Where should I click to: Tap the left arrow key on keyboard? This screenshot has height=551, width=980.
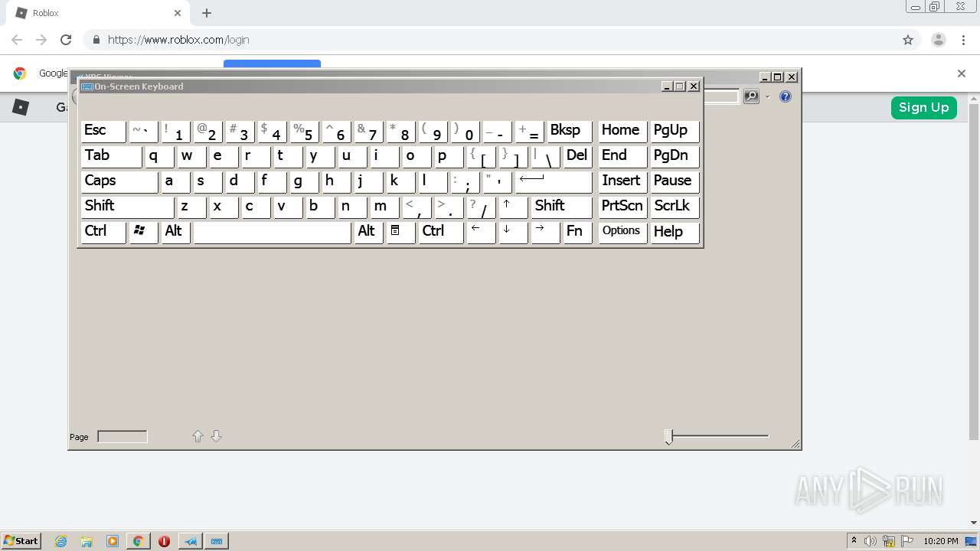pos(481,232)
